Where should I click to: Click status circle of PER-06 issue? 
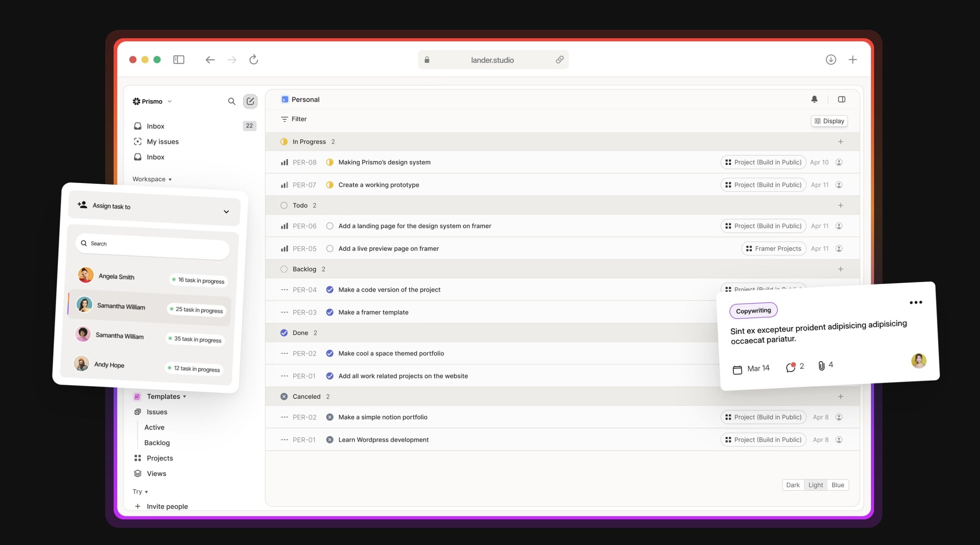coord(330,226)
